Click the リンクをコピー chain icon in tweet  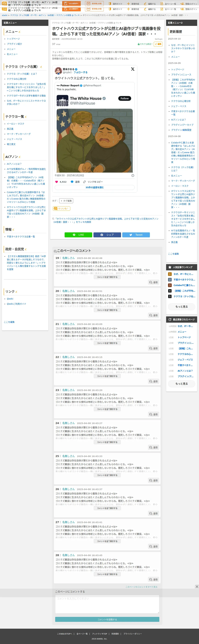click(84, 182)
